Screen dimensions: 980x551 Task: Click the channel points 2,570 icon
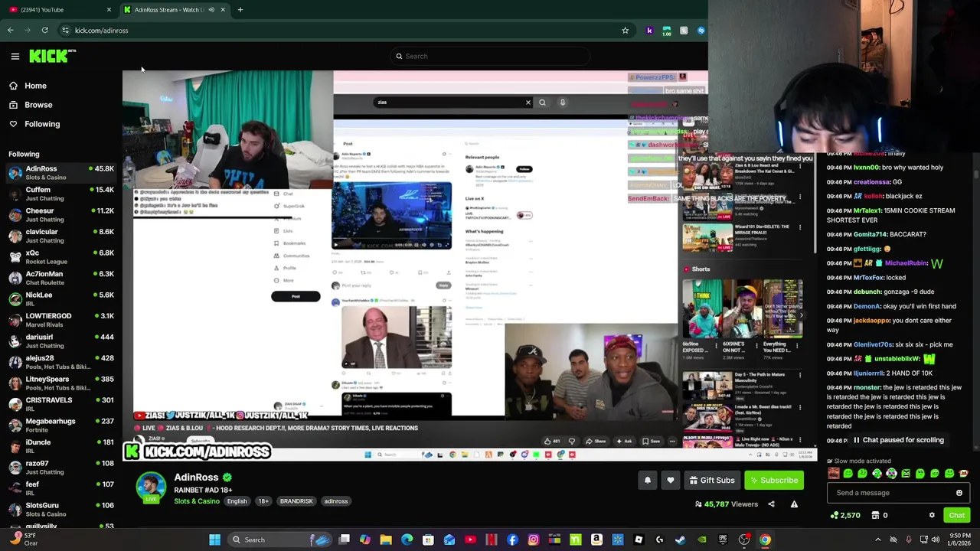pyautogui.click(x=845, y=515)
